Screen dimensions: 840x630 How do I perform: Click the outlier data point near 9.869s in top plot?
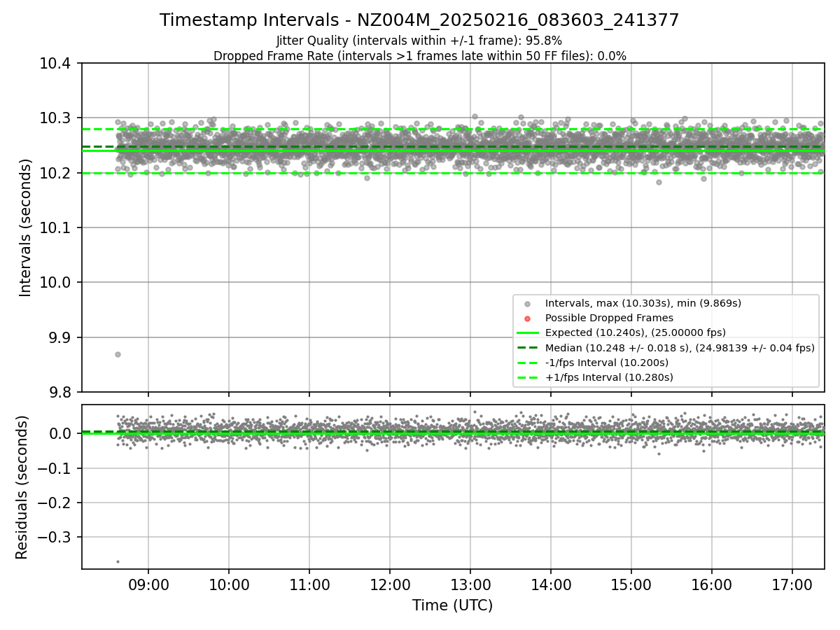pos(118,354)
